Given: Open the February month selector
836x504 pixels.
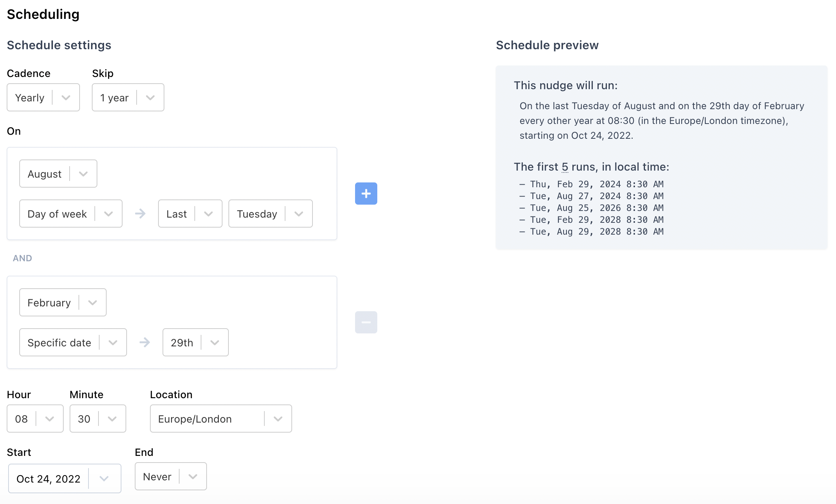Looking at the screenshot, I should [63, 303].
